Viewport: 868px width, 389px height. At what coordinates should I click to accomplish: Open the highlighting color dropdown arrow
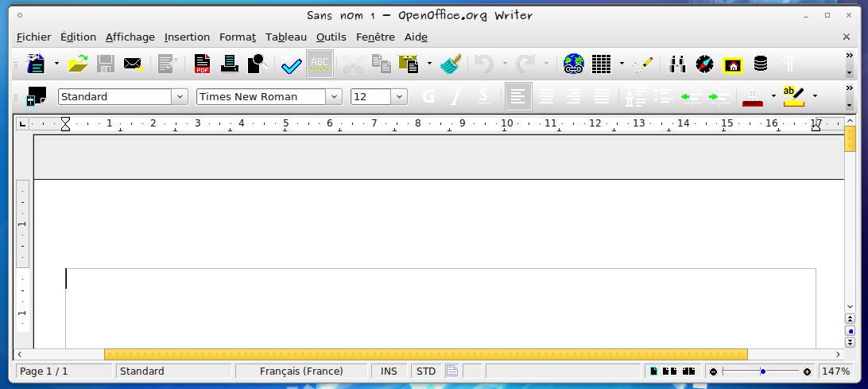click(815, 96)
